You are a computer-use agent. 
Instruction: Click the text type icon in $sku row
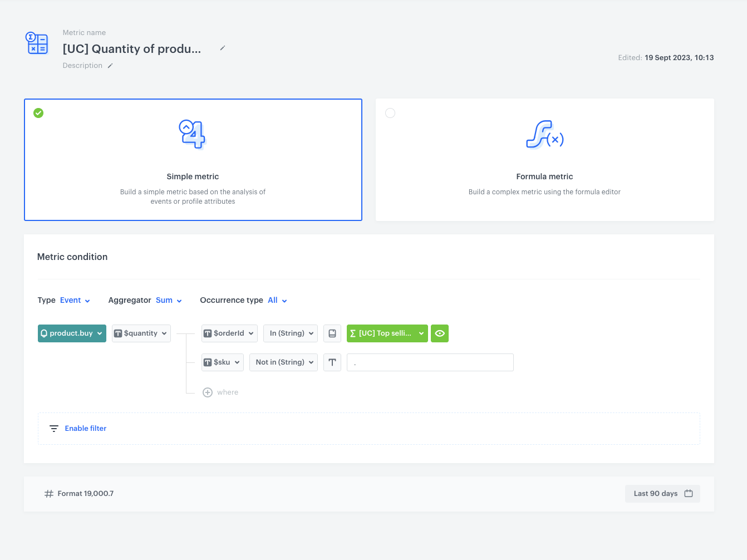[332, 362]
